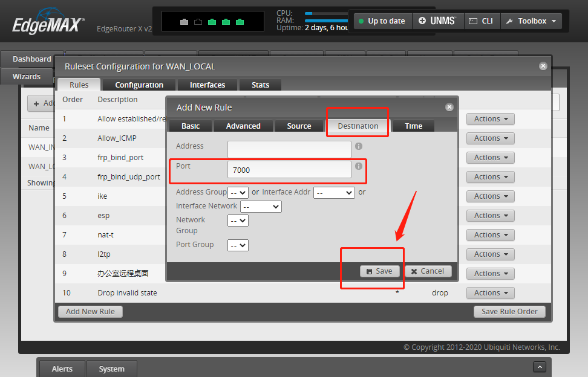This screenshot has height=377, width=588.
Task: Save the new firewall rule
Action: (x=379, y=271)
